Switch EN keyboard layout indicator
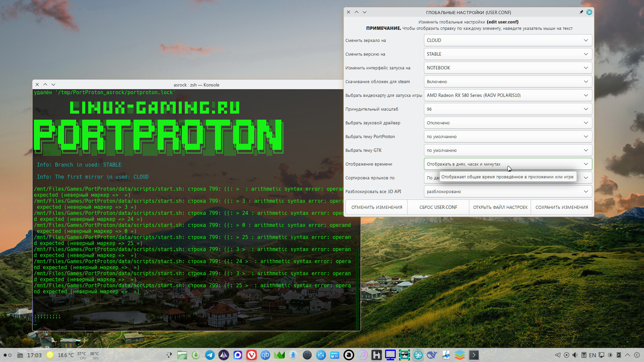Screen dimensions: 644x362 (592, 355)
